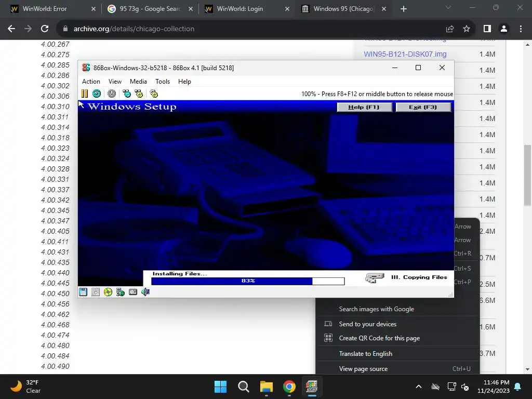This screenshot has width=532, height=399.
Task: Click the Installing Files progress bar
Action: click(x=248, y=281)
